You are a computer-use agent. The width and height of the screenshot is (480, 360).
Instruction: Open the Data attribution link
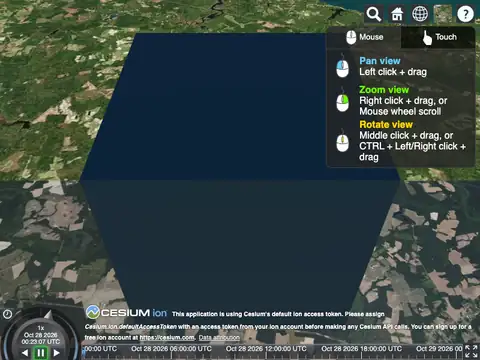[x=219, y=337]
